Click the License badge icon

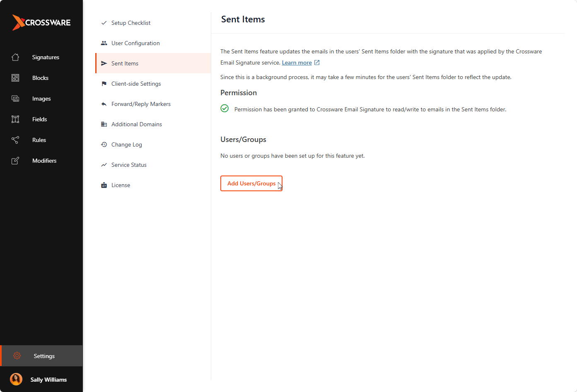(x=104, y=185)
